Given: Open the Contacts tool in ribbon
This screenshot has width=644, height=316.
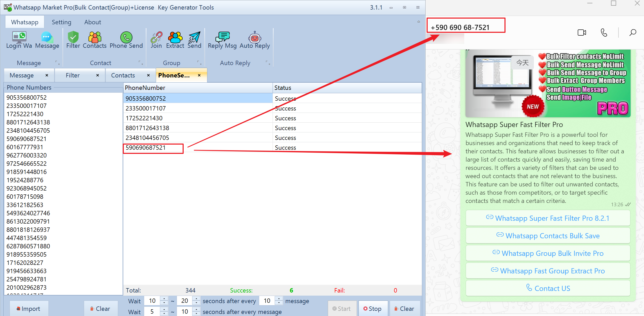Looking at the screenshot, I should (95, 40).
